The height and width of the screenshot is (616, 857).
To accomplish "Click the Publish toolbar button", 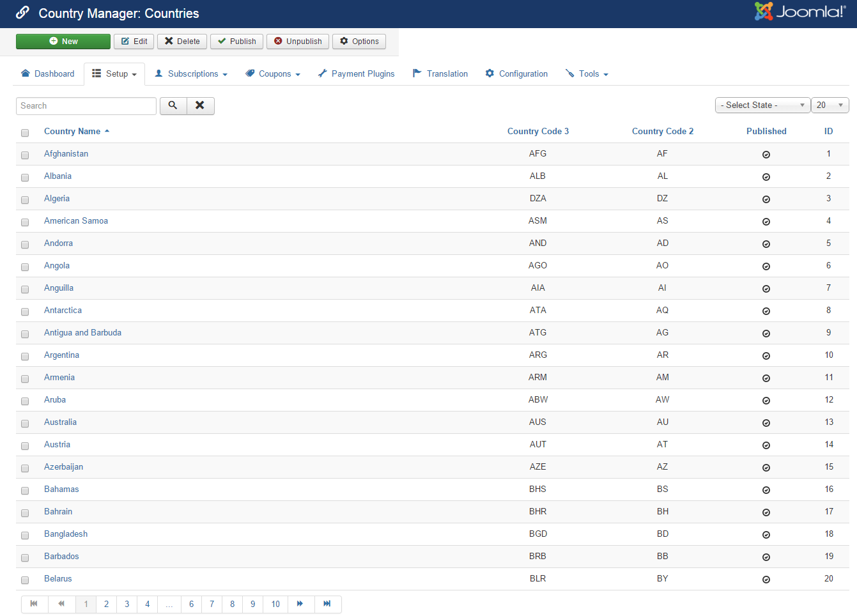I will (x=236, y=42).
